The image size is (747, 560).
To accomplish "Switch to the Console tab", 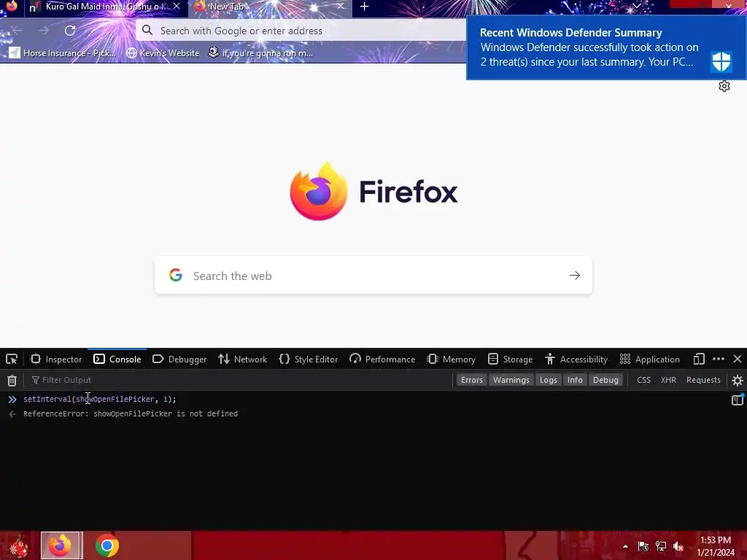I will tap(117, 359).
